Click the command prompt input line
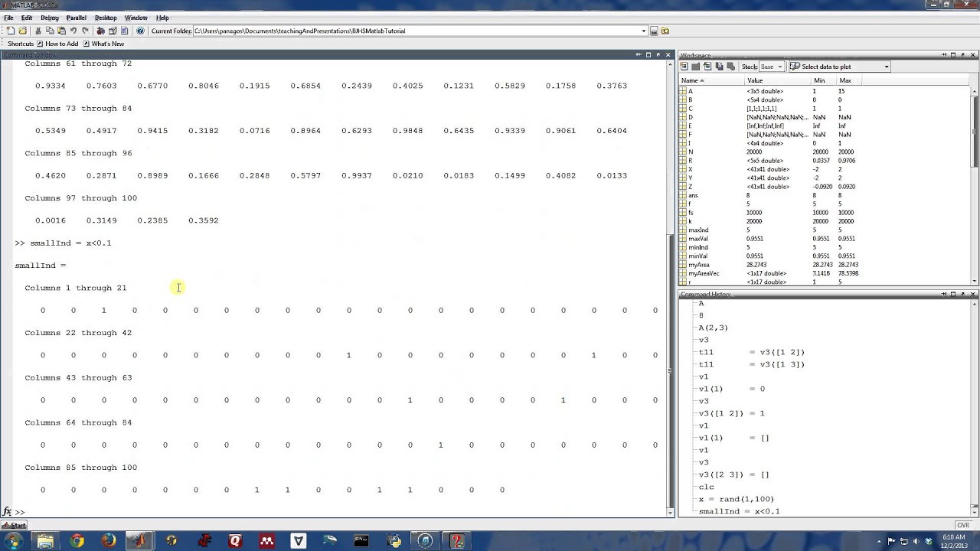980x551 pixels. tap(341, 512)
